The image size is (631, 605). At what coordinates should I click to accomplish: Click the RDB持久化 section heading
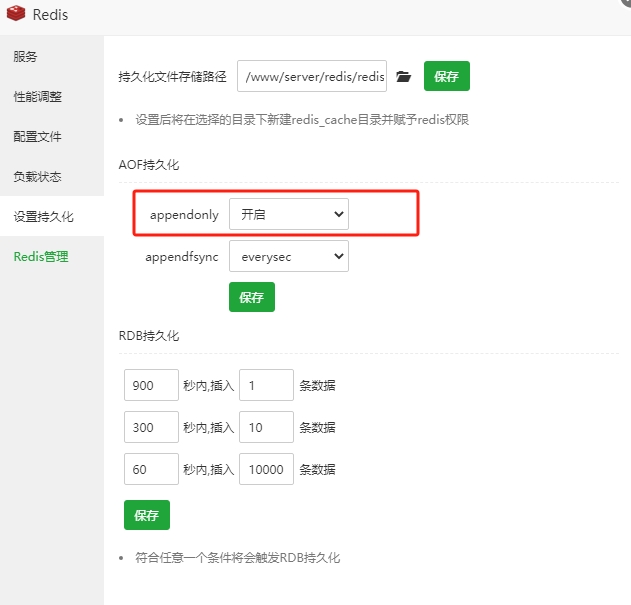(x=149, y=336)
